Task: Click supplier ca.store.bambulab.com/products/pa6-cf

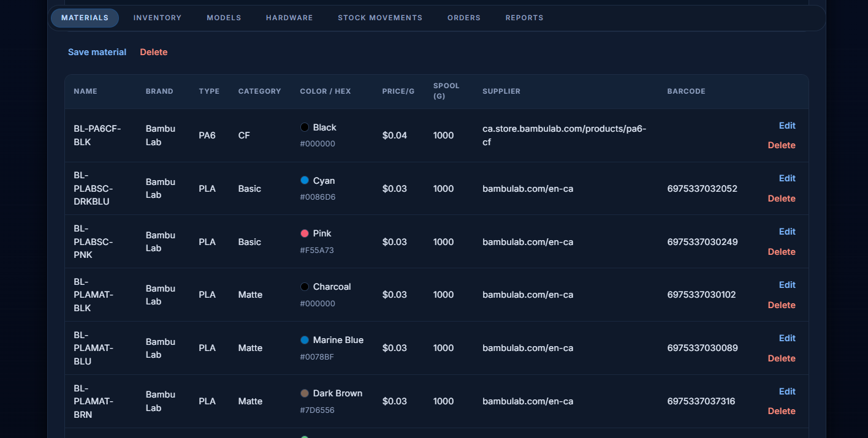Action: coord(565,135)
